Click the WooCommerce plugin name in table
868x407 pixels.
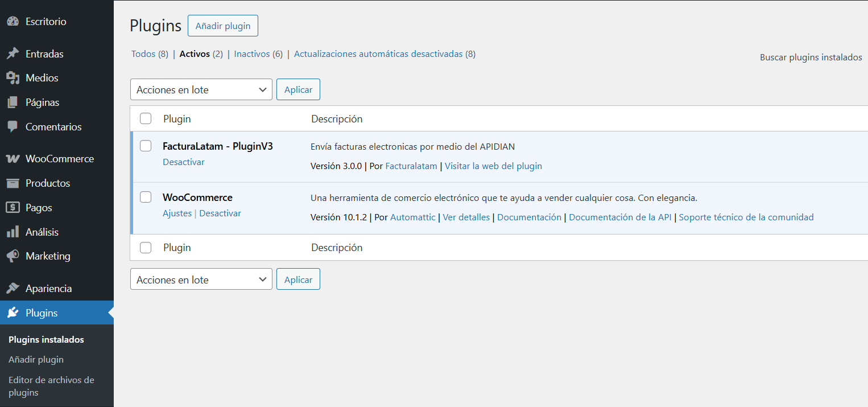click(197, 198)
